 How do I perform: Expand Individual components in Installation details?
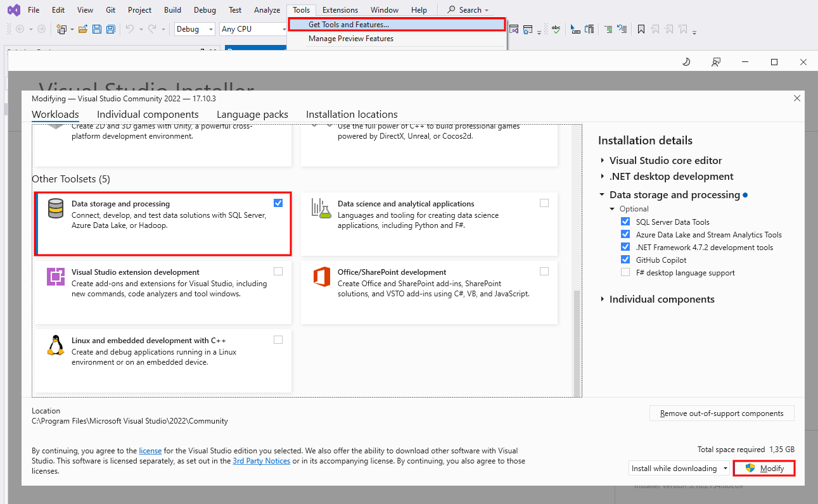tap(603, 299)
